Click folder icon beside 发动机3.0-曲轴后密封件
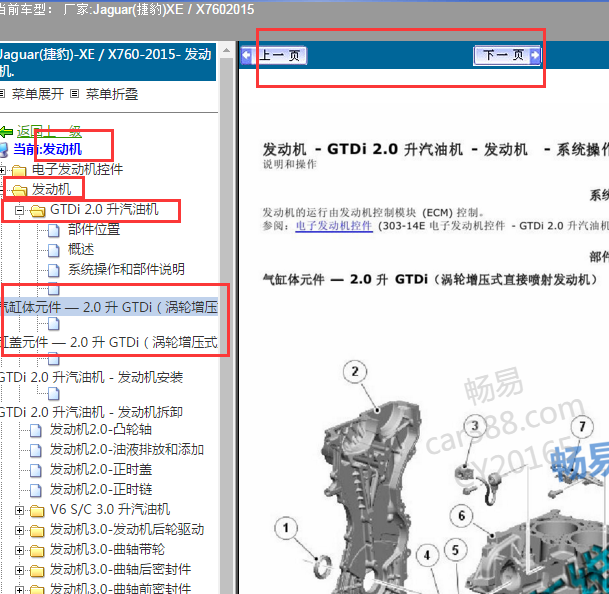The width and height of the screenshot is (609, 594). click(37, 571)
